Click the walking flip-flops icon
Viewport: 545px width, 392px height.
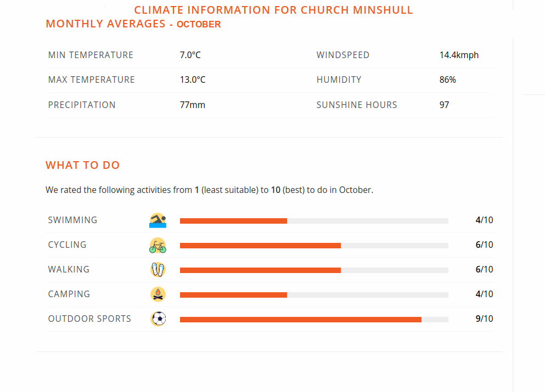tap(158, 270)
